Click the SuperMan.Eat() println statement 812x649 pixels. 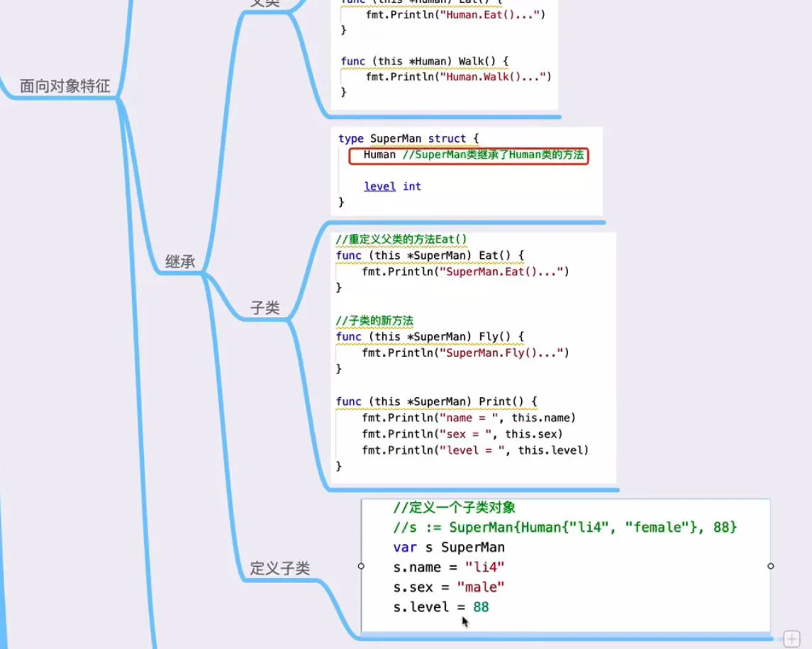(x=465, y=272)
